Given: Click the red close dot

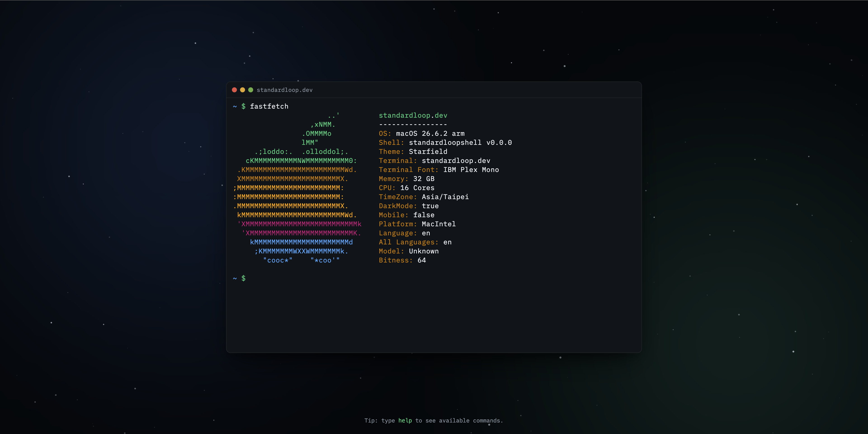Looking at the screenshot, I should tap(234, 90).
